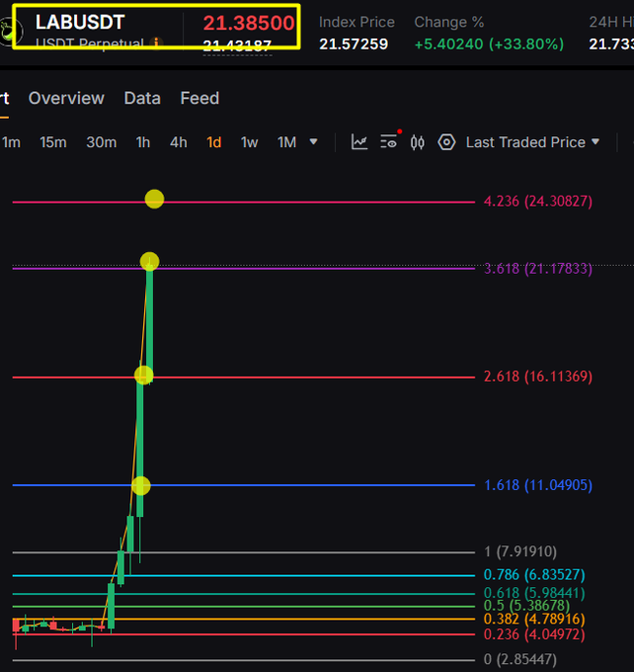Image resolution: width=634 pixels, height=672 pixels.
Task: Click the LABUSDT coin logo icon
Action: point(10,32)
